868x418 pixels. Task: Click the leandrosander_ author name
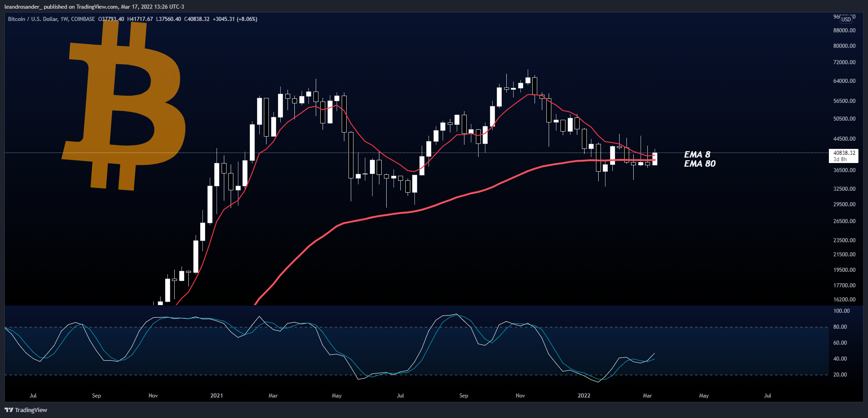point(23,7)
